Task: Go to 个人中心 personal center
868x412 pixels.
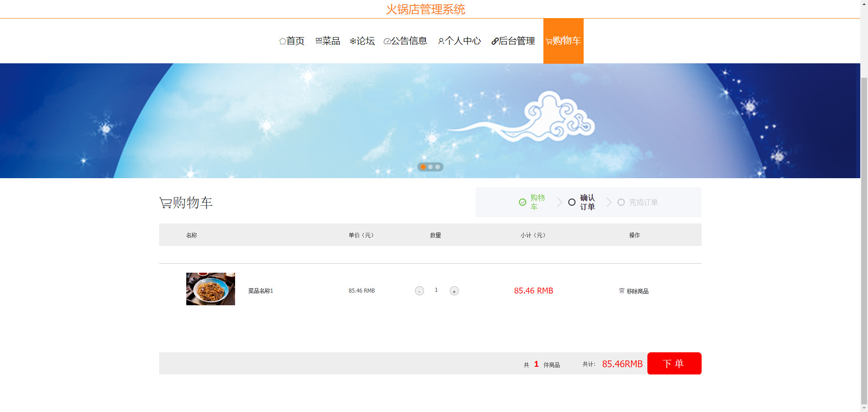Action: point(459,41)
